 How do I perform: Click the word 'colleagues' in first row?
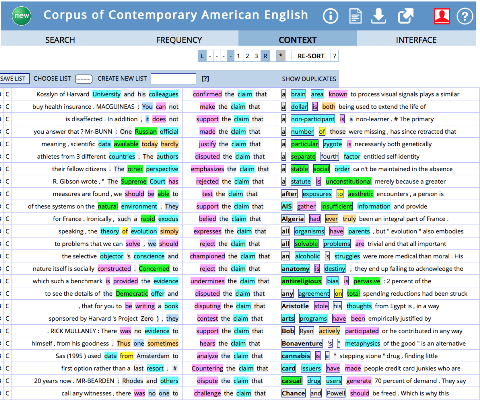click(x=164, y=94)
